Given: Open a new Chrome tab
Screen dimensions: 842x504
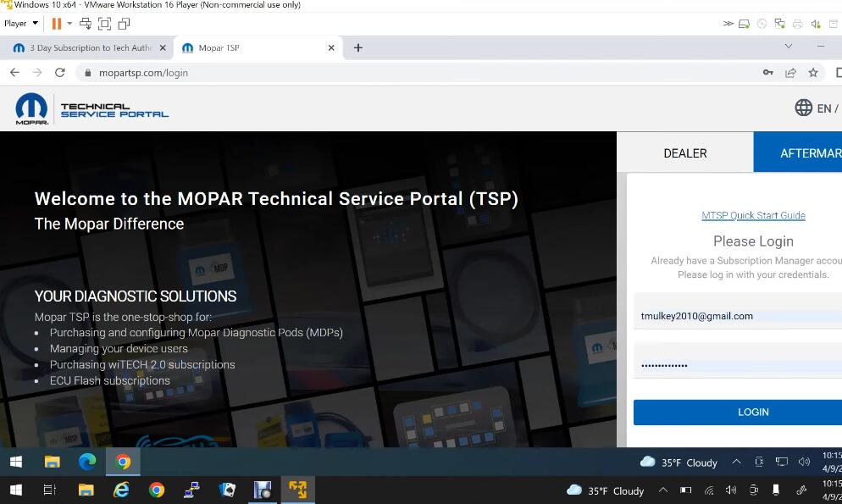Looking at the screenshot, I should point(358,47).
